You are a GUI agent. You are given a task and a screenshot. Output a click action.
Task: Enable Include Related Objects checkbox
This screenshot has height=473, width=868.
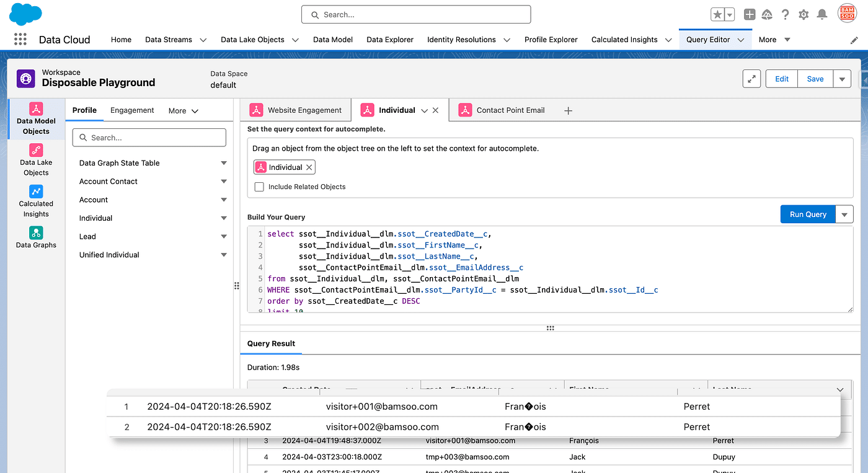click(x=259, y=187)
